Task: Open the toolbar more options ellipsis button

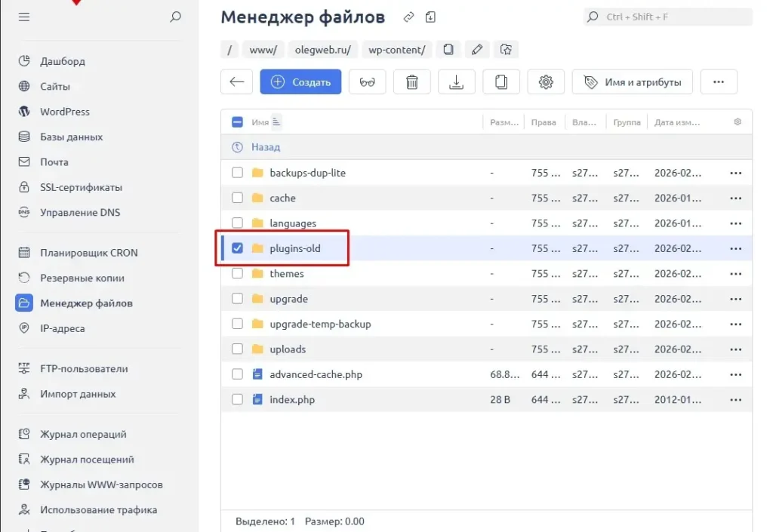Action: [x=719, y=81]
